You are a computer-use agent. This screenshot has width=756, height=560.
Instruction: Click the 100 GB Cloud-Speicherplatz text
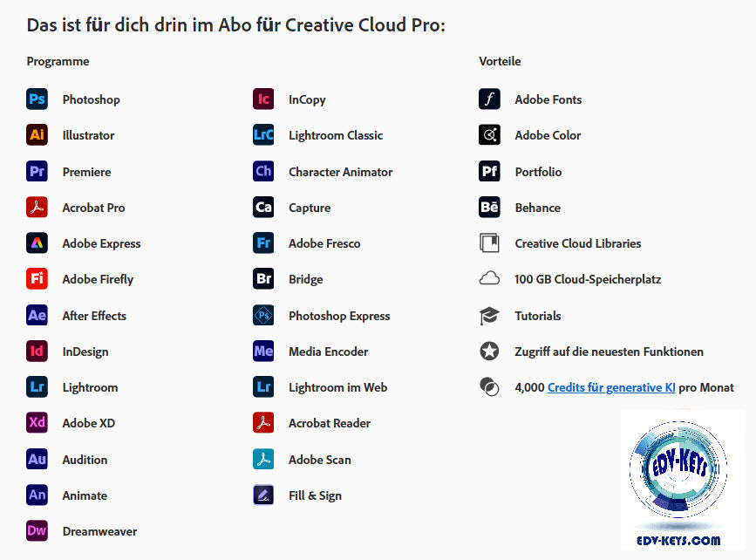[587, 279]
